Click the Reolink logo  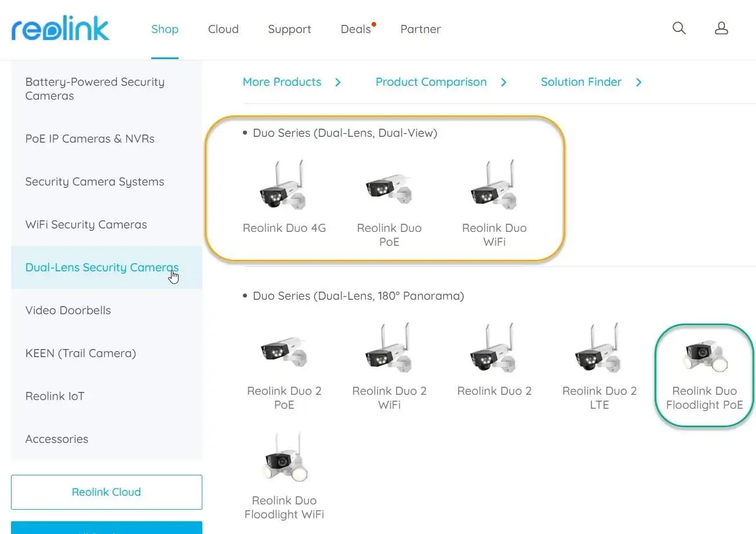tap(60, 29)
